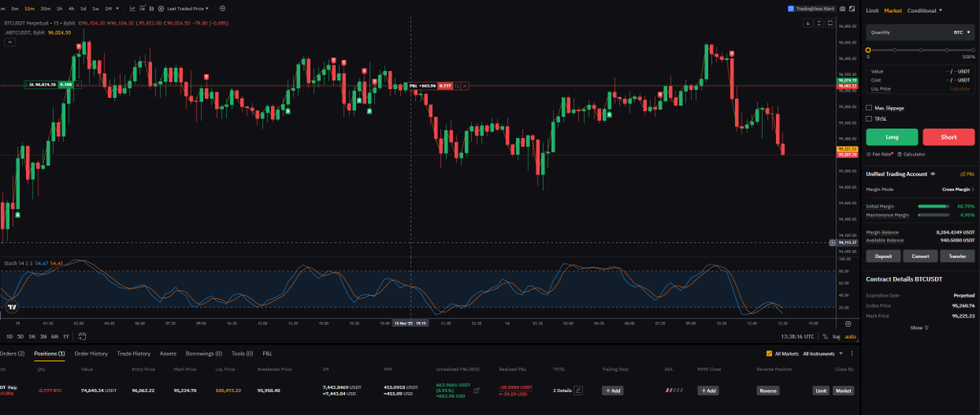The image size is (980, 415).
Task: Switch to the Order History tab
Action: click(x=91, y=354)
